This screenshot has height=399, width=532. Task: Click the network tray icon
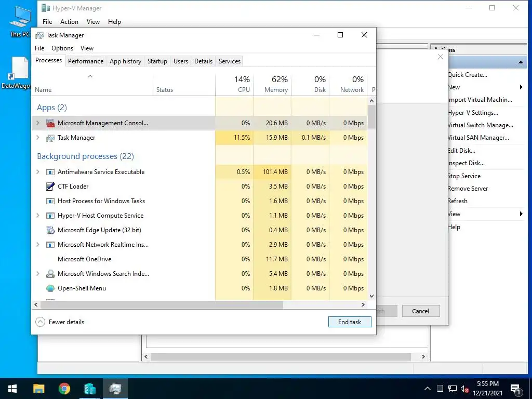[453, 389]
